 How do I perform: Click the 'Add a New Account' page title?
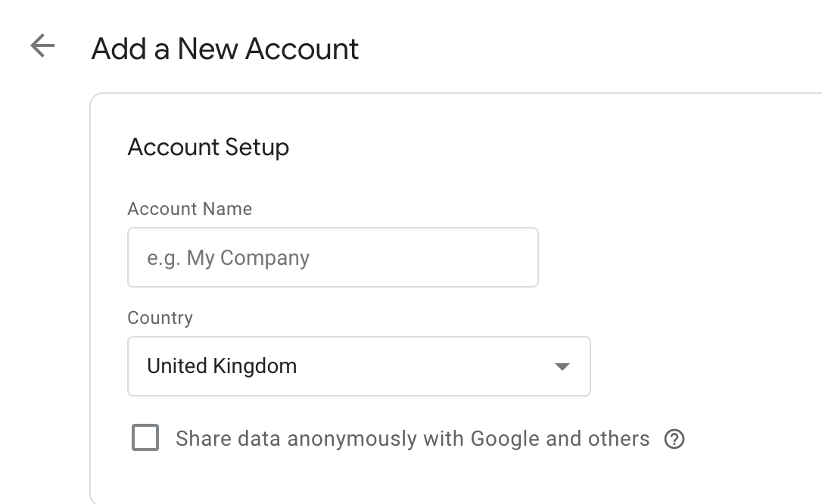pyautogui.click(x=225, y=48)
